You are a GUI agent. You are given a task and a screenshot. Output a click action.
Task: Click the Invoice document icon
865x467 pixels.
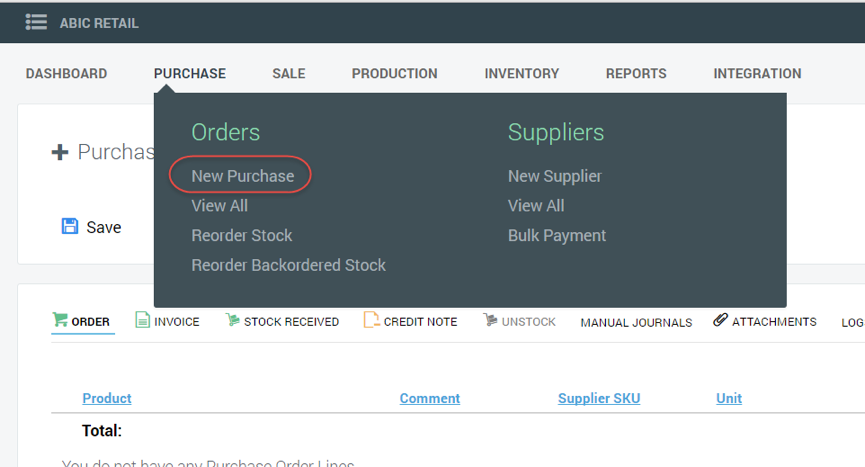coord(142,320)
